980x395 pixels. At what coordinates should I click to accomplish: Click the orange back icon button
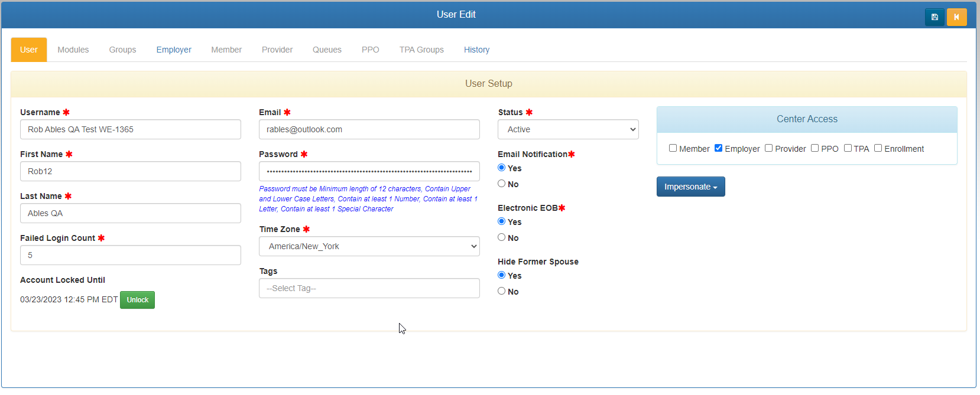click(956, 17)
